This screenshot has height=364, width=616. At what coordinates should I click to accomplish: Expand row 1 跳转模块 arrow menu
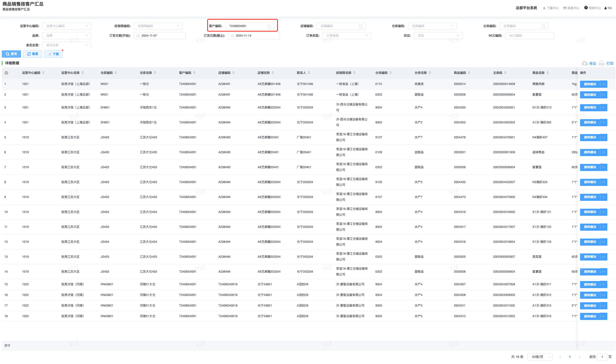pos(604,84)
